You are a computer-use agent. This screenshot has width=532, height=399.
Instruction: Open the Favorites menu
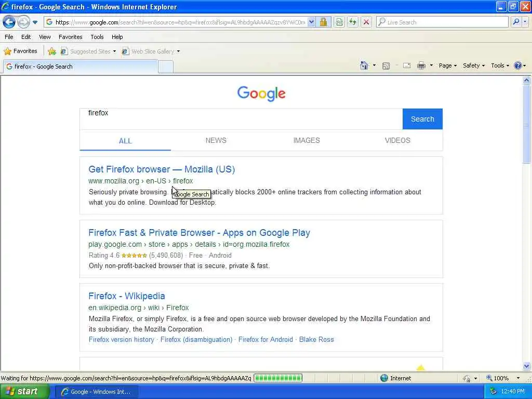pos(71,37)
